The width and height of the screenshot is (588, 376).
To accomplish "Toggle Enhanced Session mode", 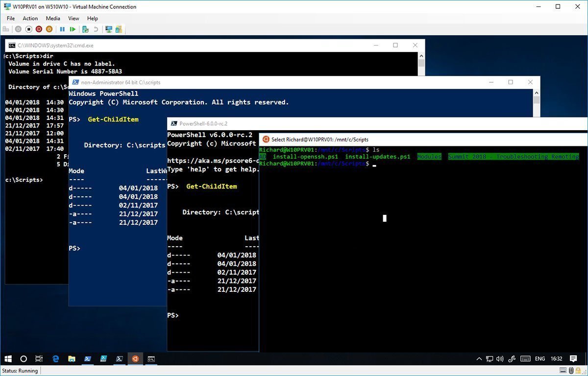I will pyautogui.click(x=108, y=29).
